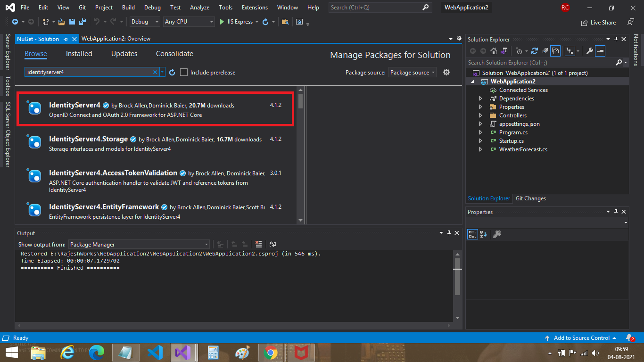The image size is (644, 362).
Task: Start debugging with the green IIS Express play icon
Action: tap(223, 22)
